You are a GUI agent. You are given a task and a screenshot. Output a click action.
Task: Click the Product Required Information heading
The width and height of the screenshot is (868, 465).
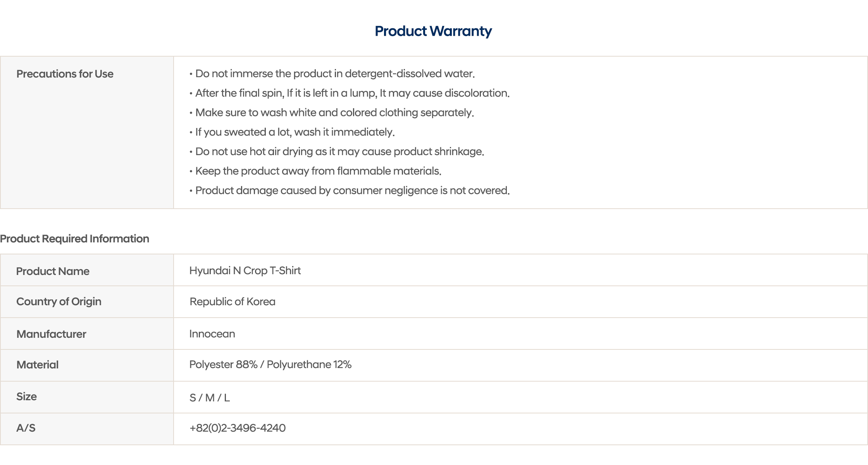point(74,239)
